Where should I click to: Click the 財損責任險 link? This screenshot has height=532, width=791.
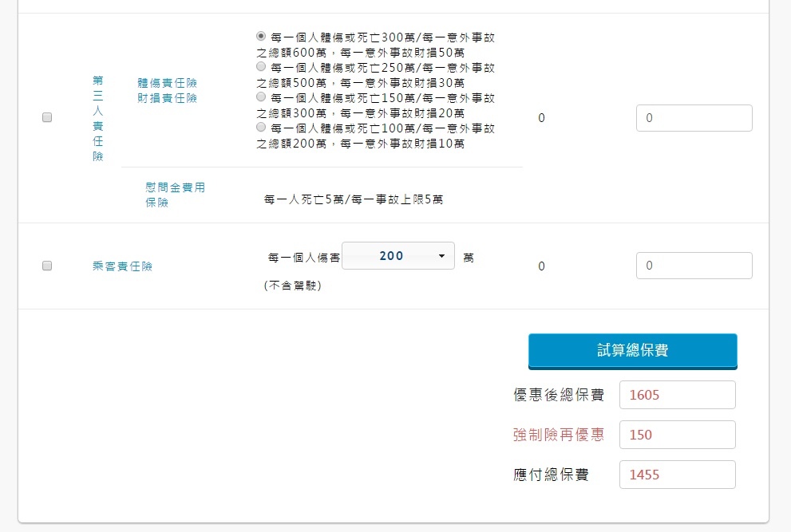point(167,98)
